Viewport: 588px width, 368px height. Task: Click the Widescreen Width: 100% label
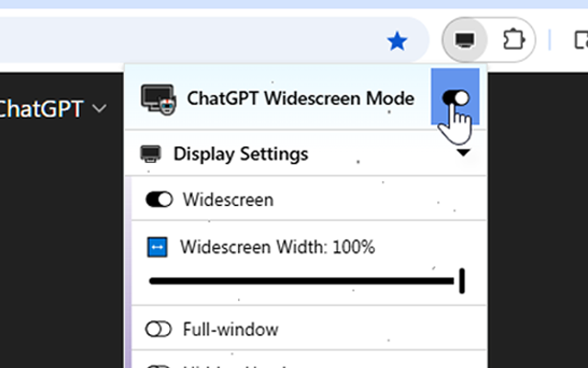coord(277,247)
